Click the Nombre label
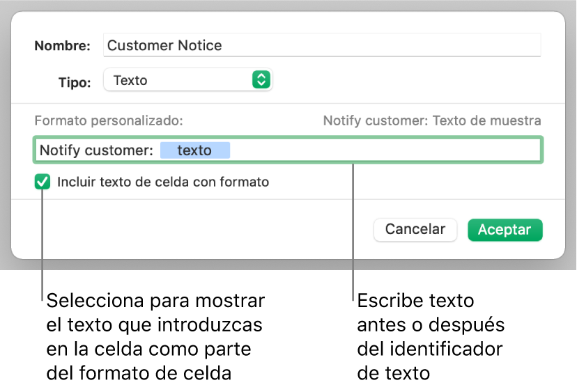The image size is (577, 392). point(63,46)
